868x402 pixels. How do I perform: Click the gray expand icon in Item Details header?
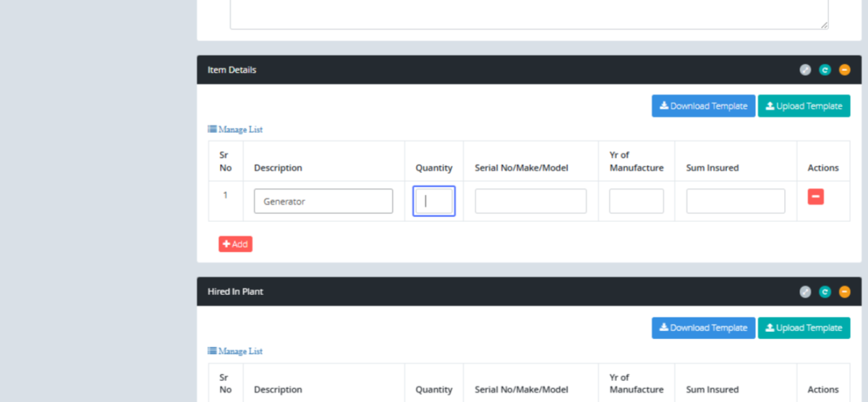[805, 70]
